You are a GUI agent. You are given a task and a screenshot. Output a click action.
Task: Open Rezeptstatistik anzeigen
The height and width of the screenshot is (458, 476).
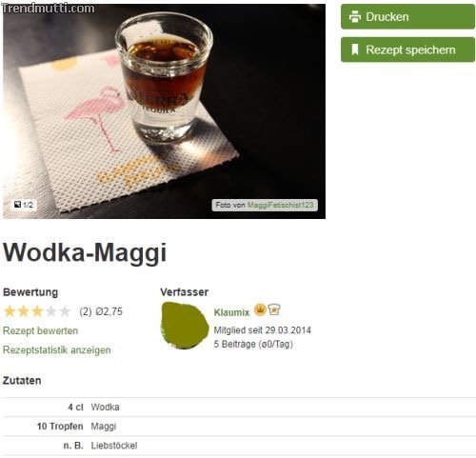57,350
